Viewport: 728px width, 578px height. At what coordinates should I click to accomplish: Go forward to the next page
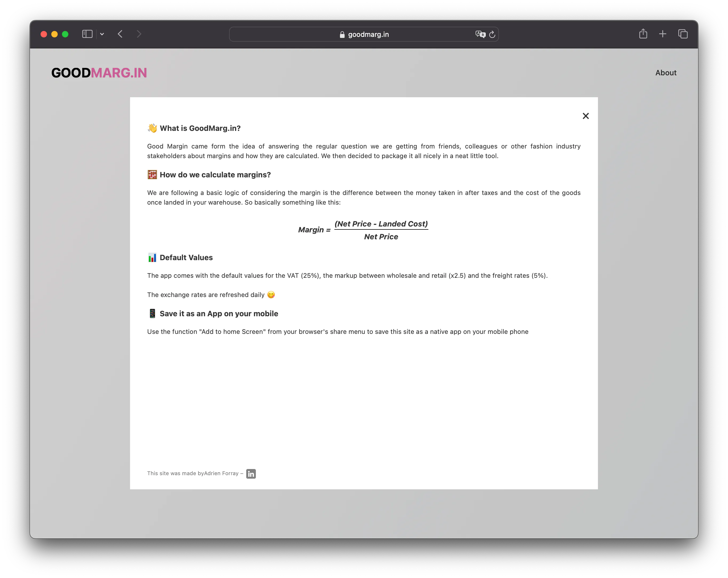pyautogui.click(x=139, y=34)
